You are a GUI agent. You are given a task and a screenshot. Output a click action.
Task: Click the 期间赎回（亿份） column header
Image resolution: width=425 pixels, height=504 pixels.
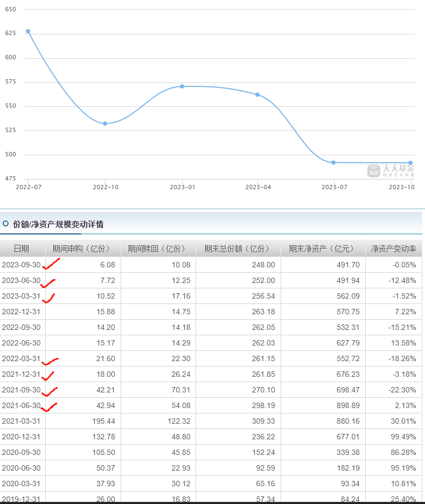pyautogui.click(x=158, y=248)
